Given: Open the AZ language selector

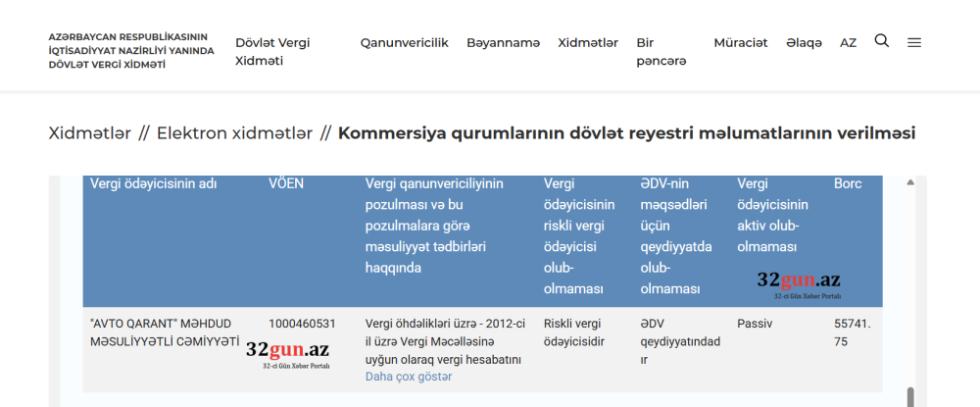Looking at the screenshot, I should [x=848, y=43].
